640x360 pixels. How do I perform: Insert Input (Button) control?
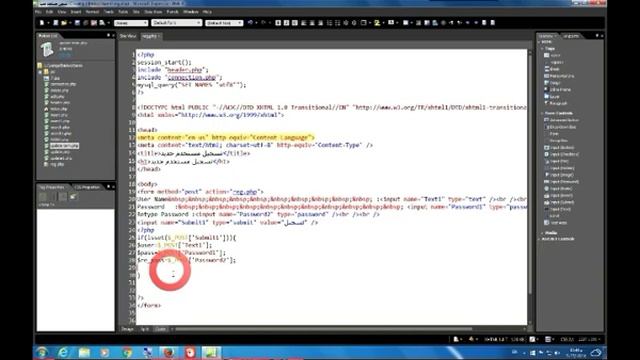point(559,147)
